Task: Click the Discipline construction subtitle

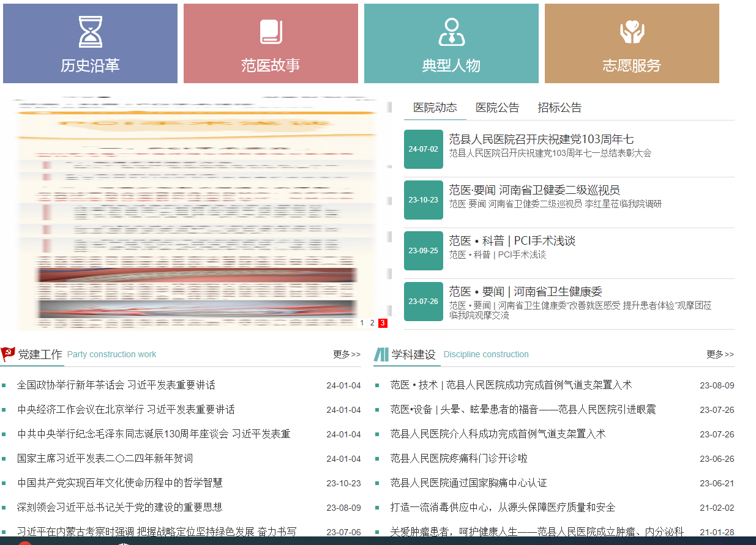Action: [486, 355]
